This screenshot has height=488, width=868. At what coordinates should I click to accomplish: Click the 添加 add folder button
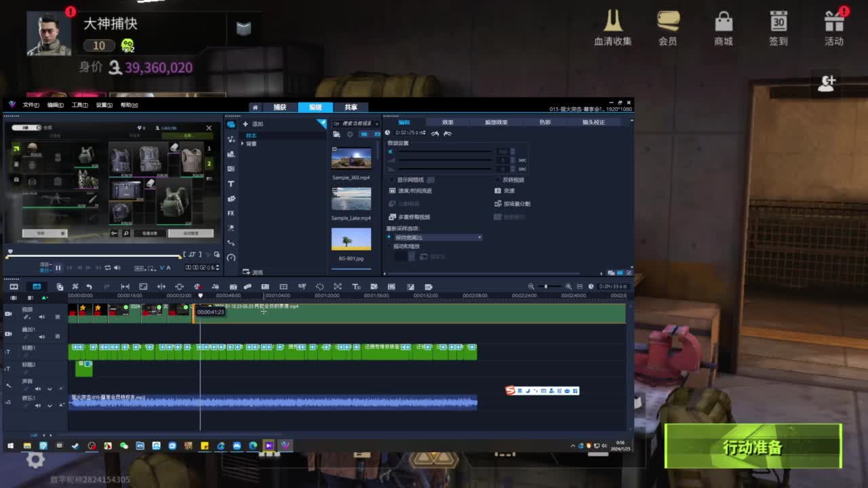point(253,124)
